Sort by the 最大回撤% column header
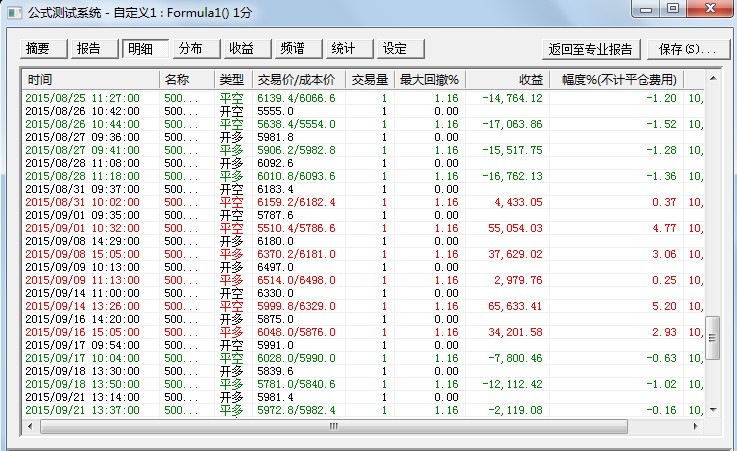This screenshot has width=737, height=451. (430, 80)
